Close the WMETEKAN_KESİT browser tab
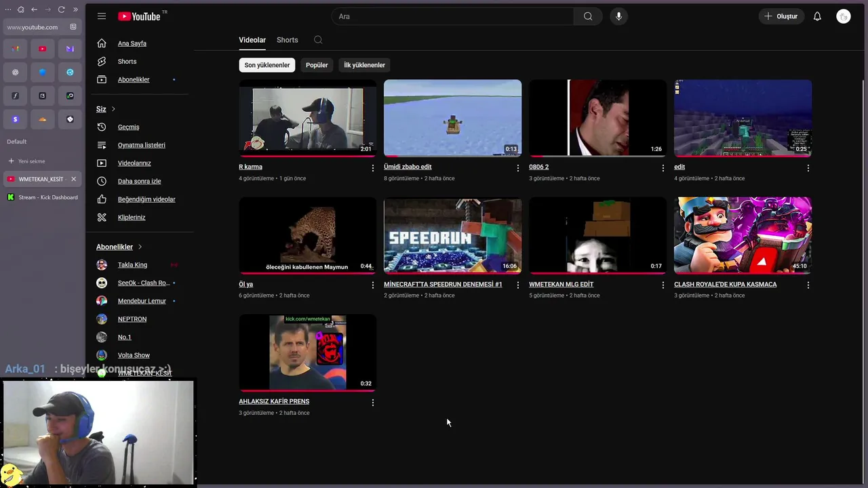 pyautogui.click(x=73, y=179)
